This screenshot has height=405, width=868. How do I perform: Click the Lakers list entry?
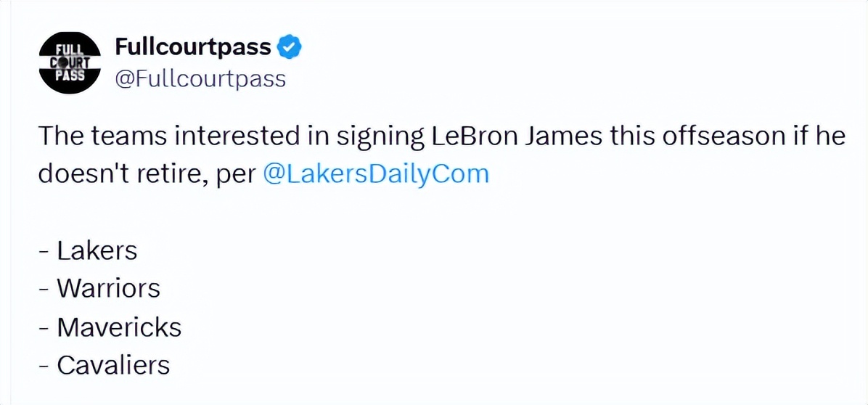(x=97, y=250)
